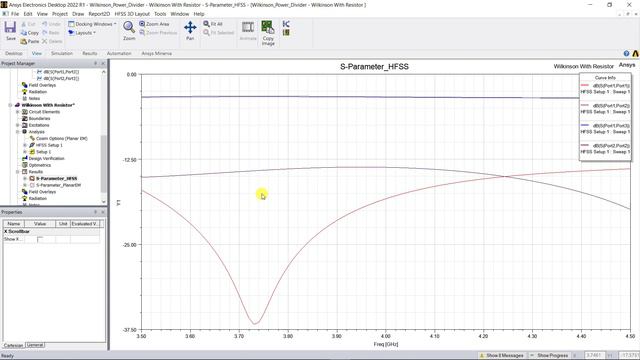Select HFSS Setup 1 tree item
The width and height of the screenshot is (640, 360).
(49, 145)
